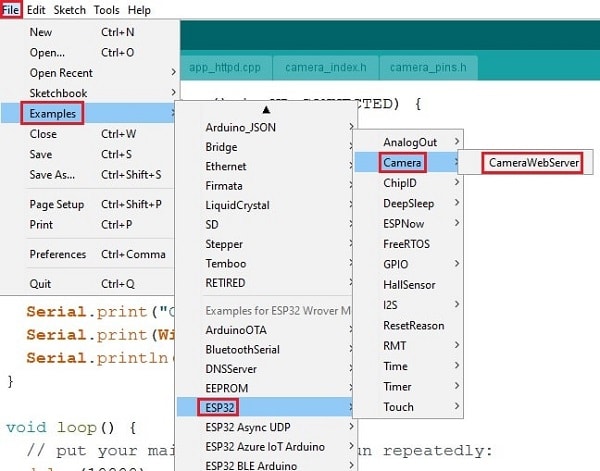Expand Open Recent submenu

tap(90, 73)
